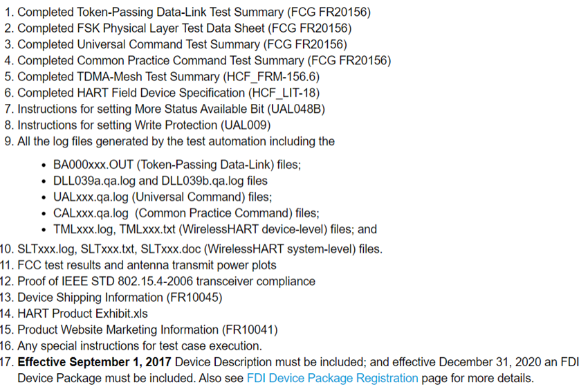Select the IEEE STD 802.15.4-2006 compliance line
Screen dimensions: 588x387
coord(166,281)
